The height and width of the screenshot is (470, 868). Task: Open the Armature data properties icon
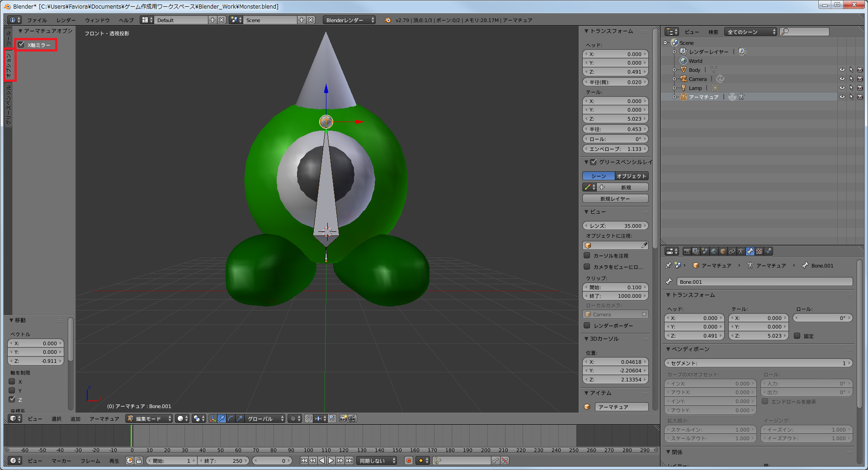(741, 251)
